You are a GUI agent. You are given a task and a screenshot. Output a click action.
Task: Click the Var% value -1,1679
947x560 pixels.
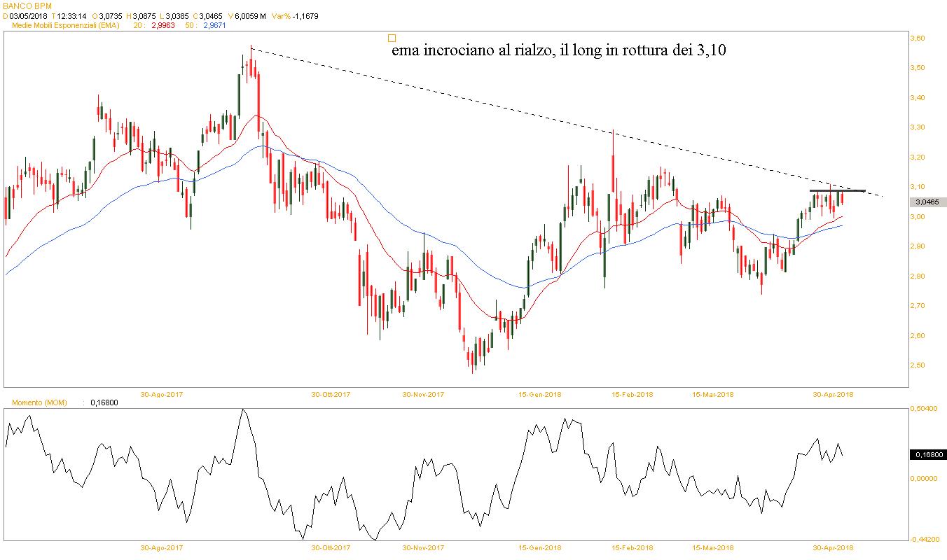pyautogui.click(x=305, y=15)
